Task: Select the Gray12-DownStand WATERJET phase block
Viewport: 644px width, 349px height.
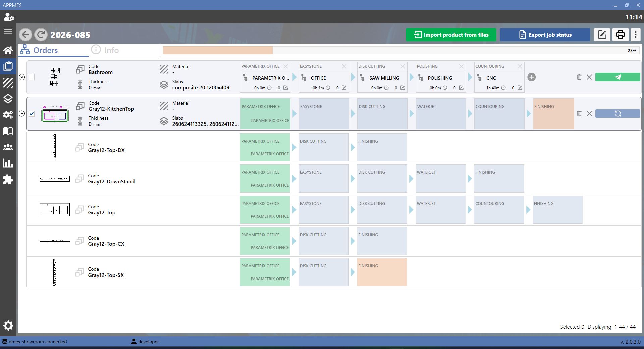Action: click(x=440, y=179)
